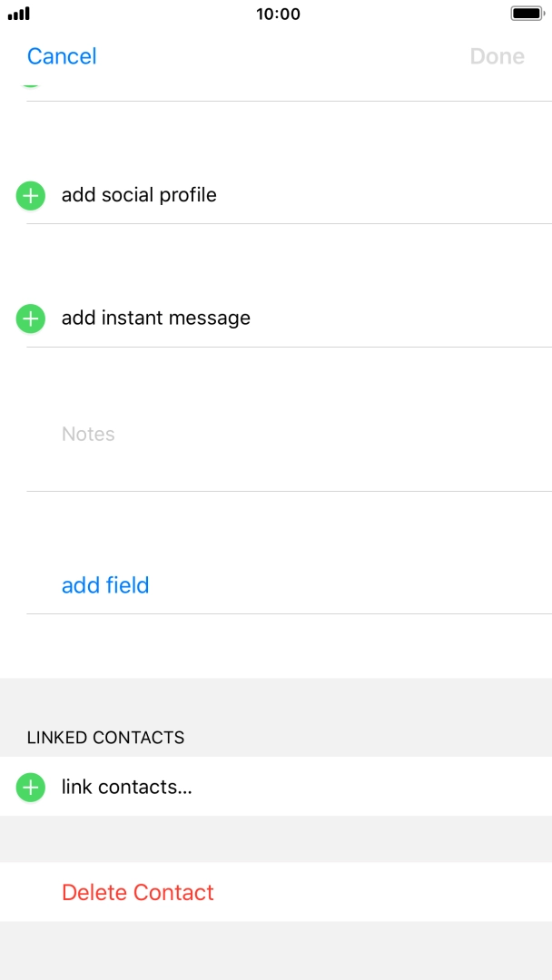Cancel editing the contact
The image size is (552, 980).
pos(61,55)
